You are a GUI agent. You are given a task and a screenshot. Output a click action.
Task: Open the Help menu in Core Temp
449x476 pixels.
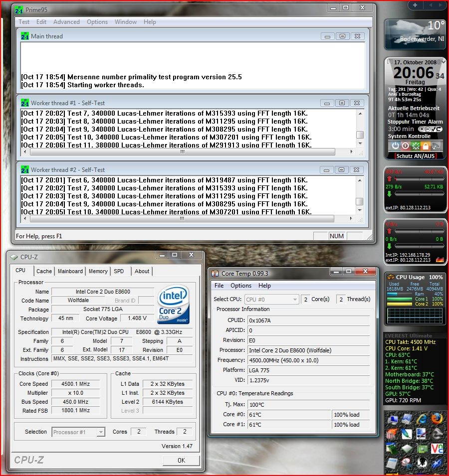(x=264, y=286)
